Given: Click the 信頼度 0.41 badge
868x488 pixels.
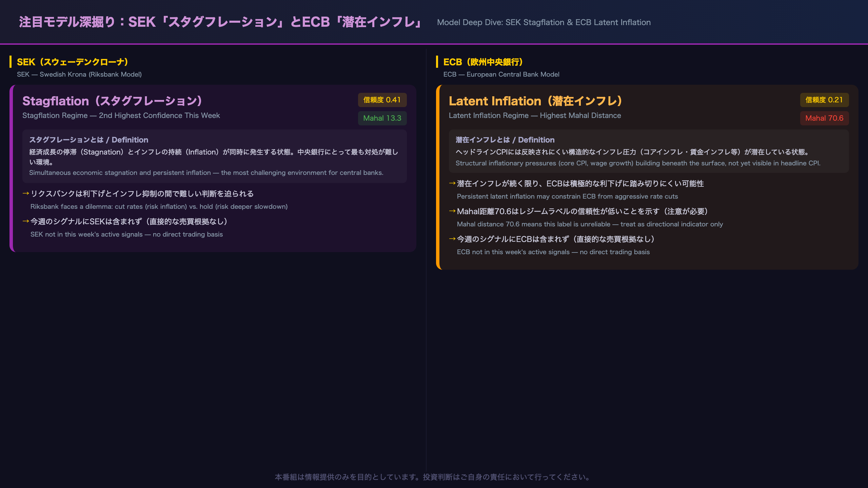Looking at the screenshot, I should (x=382, y=100).
